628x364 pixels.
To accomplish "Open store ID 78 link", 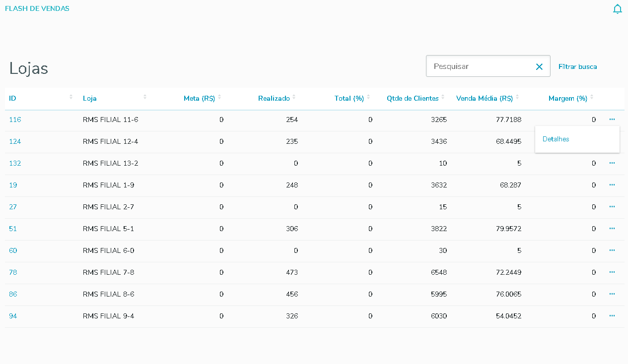I will (x=13, y=272).
